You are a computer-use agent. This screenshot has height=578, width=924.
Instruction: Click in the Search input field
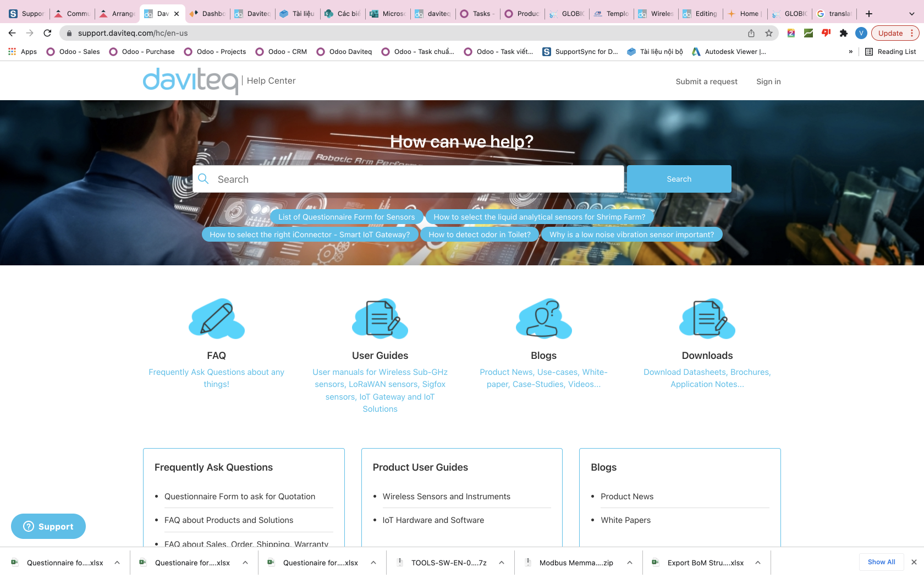(x=408, y=179)
